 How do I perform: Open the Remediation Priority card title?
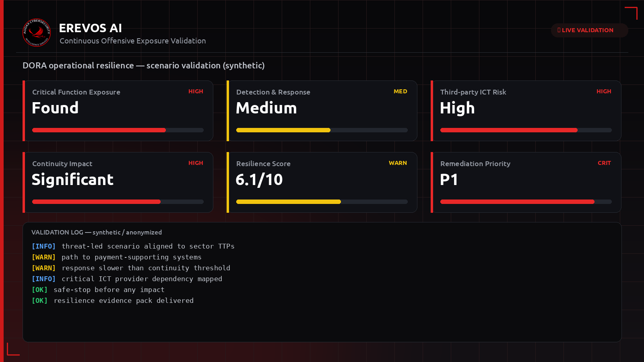pos(475,164)
